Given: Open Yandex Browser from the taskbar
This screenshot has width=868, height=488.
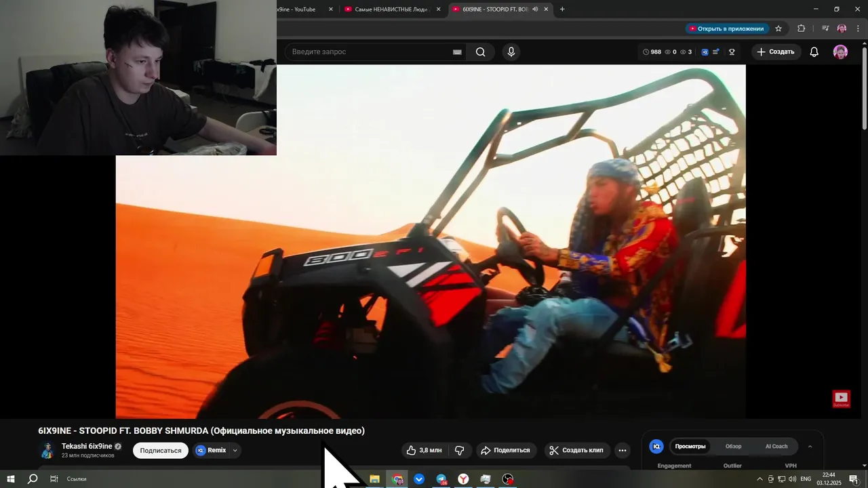Looking at the screenshot, I should click(x=463, y=479).
